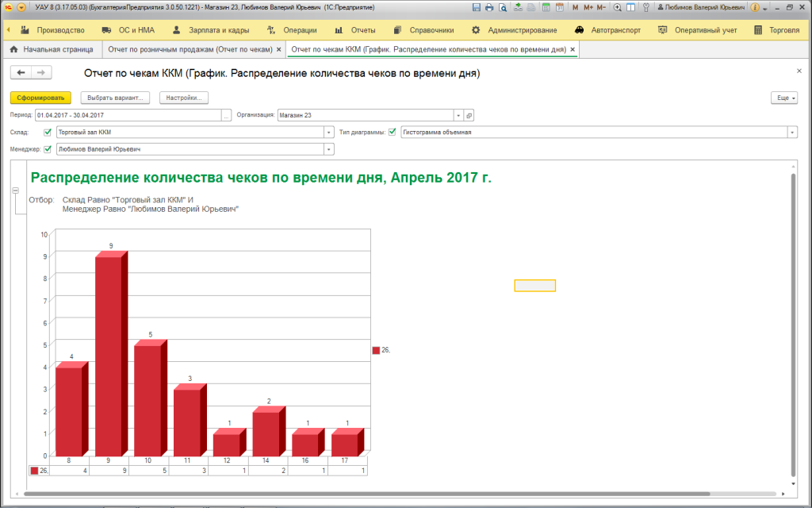Click the Период date range field
812x508 pixels.
click(x=128, y=115)
